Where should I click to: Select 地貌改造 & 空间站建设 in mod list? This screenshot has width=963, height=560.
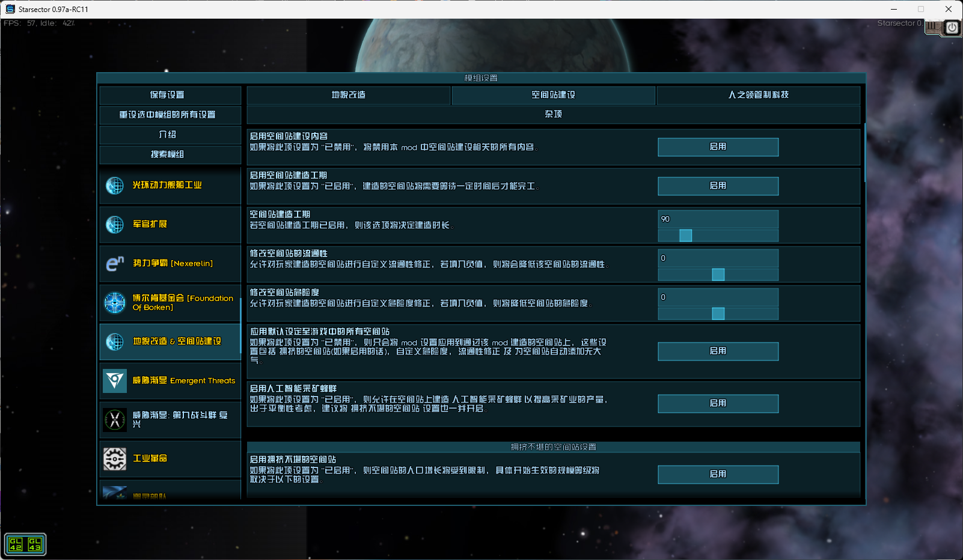pyautogui.click(x=177, y=341)
